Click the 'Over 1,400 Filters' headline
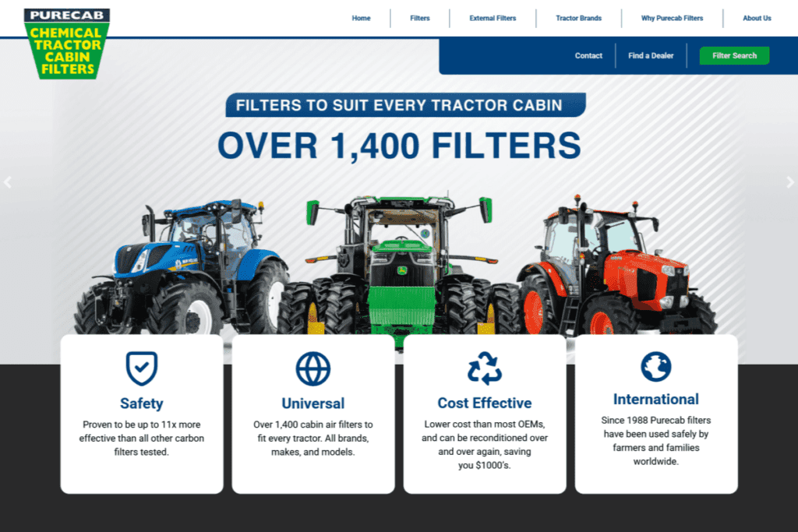 coord(400,146)
